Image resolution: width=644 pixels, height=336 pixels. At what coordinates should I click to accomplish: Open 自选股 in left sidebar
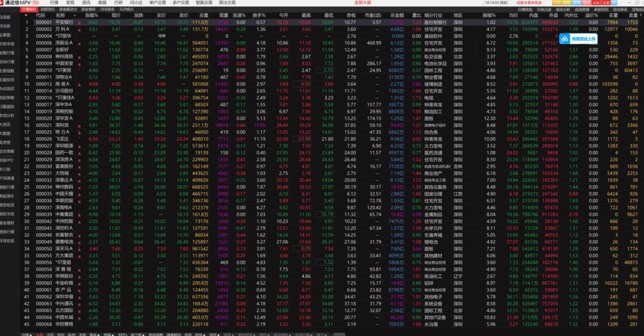6,17
